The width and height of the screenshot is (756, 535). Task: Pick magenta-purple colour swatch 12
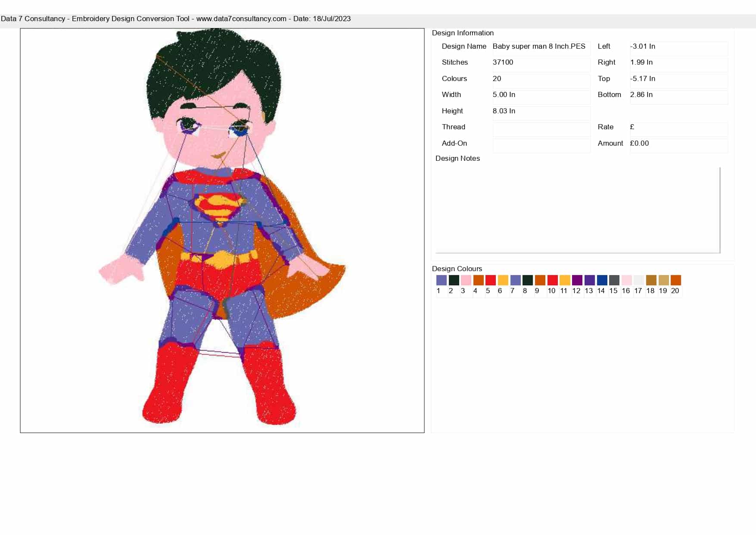(577, 280)
